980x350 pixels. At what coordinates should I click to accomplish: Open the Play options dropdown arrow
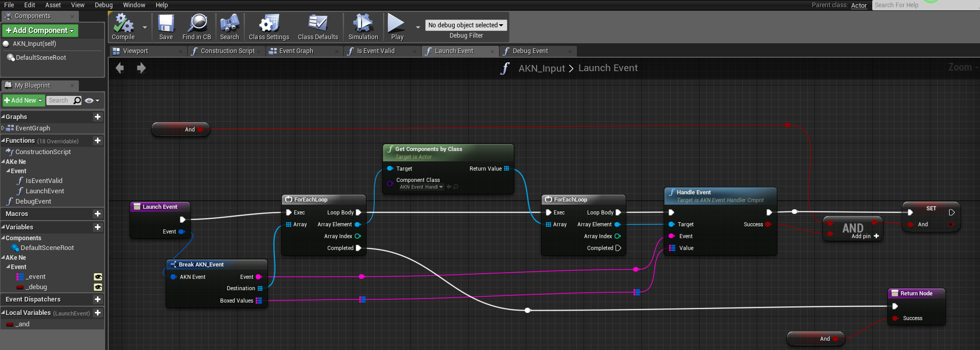click(x=418, y=27)
